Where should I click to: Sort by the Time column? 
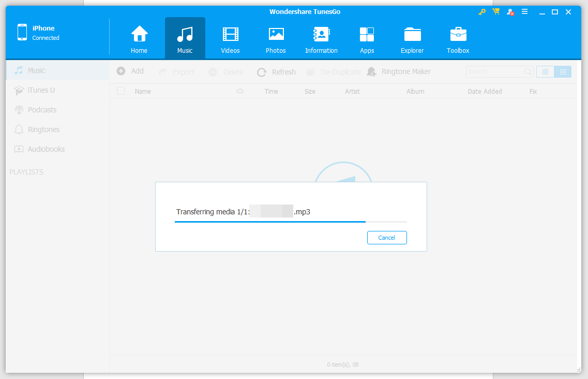(271, 91)
